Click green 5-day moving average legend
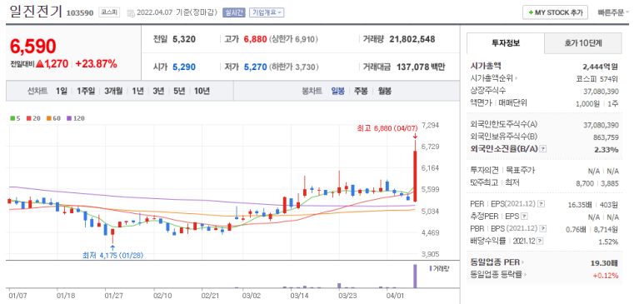Viewport: 644px width, 304px height. 15,118
